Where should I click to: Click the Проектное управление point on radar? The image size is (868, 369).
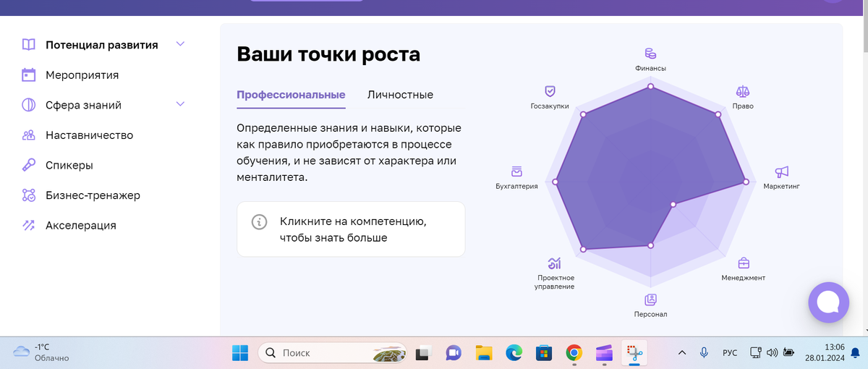pyautogui.click(x=583, y=250)
